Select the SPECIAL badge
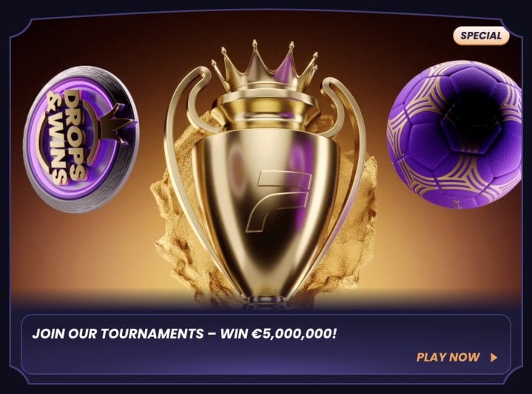 (x=481, y=36)
